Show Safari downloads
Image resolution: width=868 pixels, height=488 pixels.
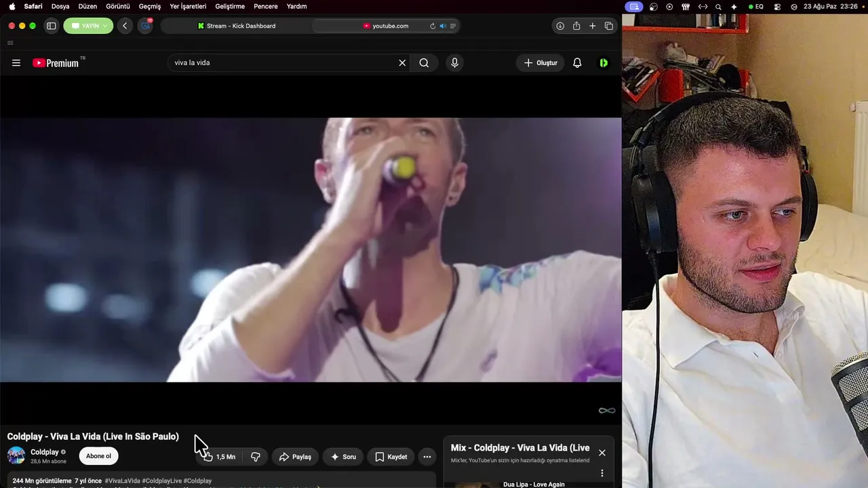pos(560,26)
